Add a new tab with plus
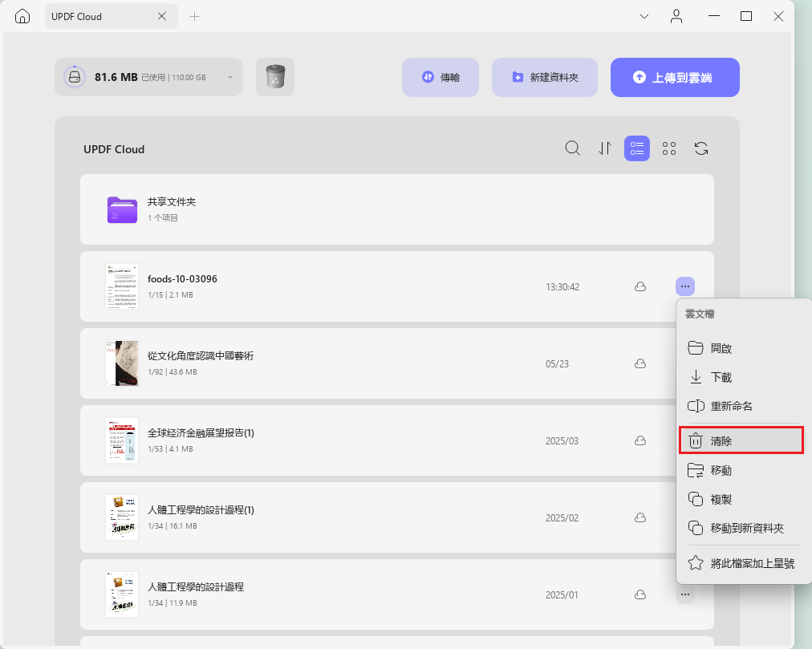 coord(194,17)
